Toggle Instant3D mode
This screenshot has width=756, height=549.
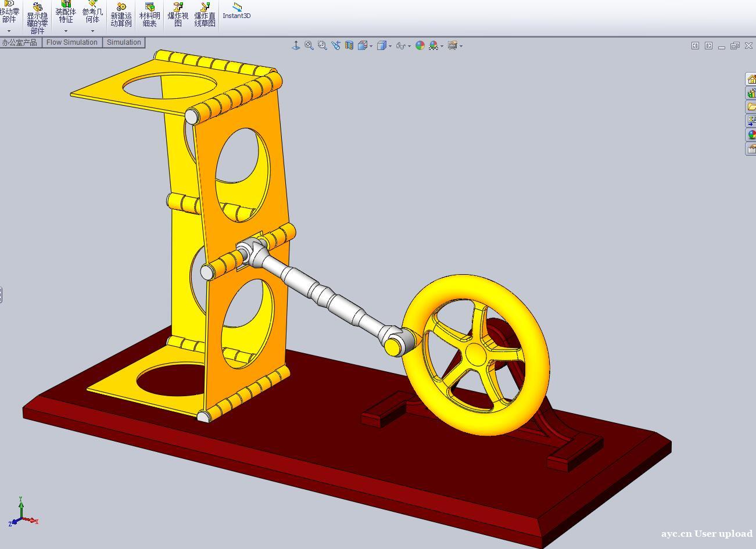pos(237,12)
